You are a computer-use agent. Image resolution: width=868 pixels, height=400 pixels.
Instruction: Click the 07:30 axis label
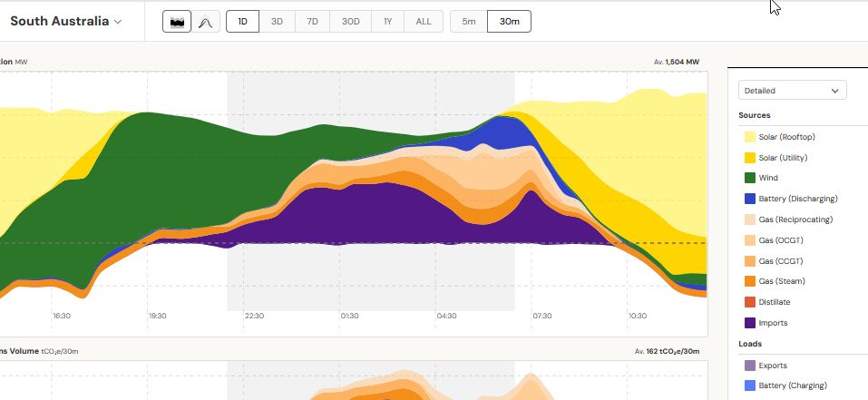point(542,316)
